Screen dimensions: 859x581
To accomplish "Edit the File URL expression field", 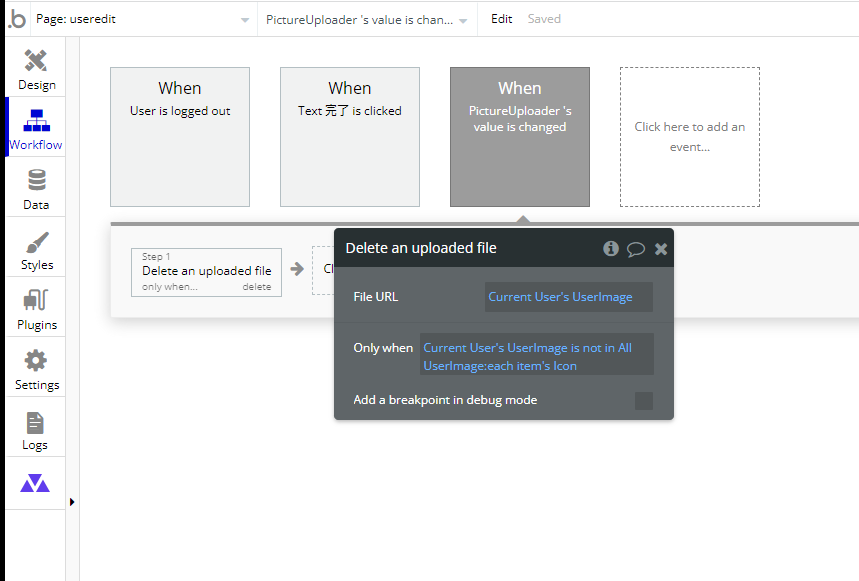I will click(569, 297).
